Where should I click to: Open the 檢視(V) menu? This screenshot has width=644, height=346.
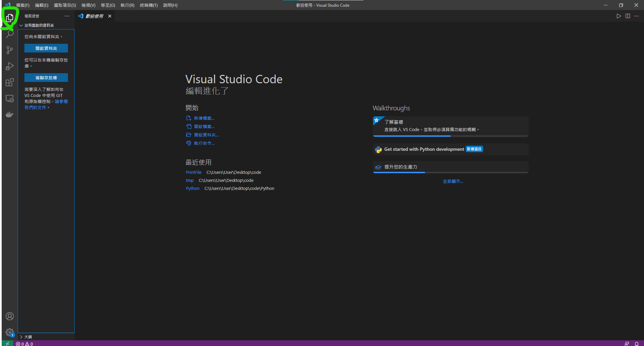click(88, 5)
